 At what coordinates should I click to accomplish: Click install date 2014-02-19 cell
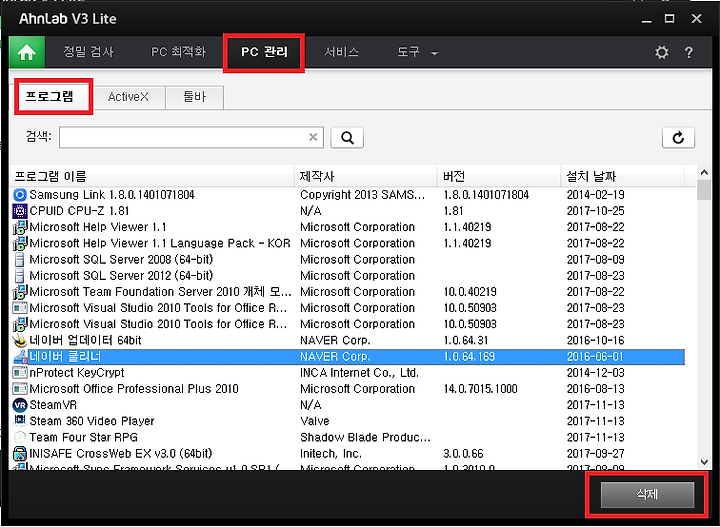pos(596,195)
